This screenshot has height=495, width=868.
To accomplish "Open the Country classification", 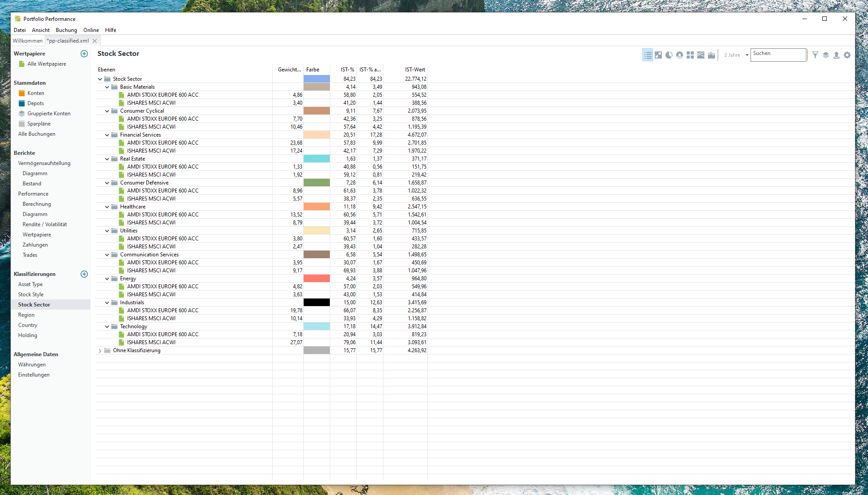I will [27, 325].
